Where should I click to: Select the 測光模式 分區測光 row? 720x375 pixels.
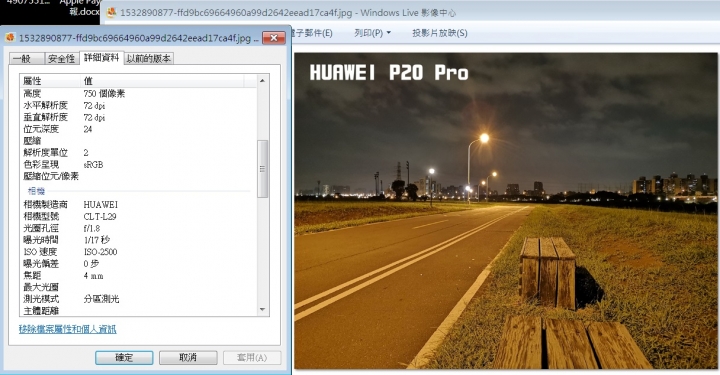pos(138,299)
